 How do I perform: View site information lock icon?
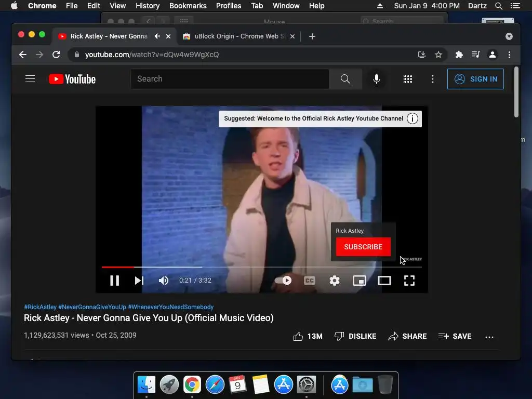pos(77,55)
